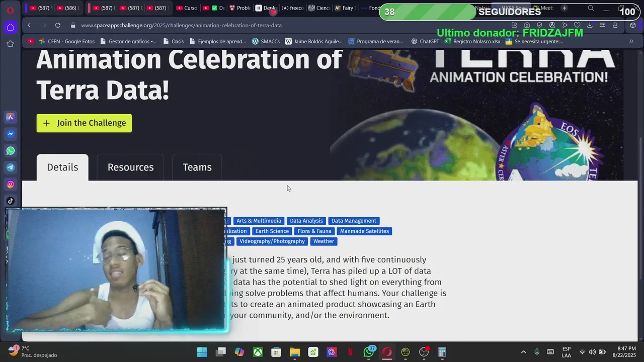The width and height of the screenshot is (644, 362).
Task: Click the heart bookmark icon in address bar
Action: (x=577, y=25)
